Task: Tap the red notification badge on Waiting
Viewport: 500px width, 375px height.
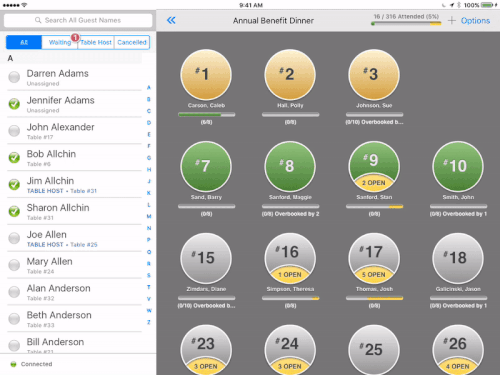Action: [75, 38]
